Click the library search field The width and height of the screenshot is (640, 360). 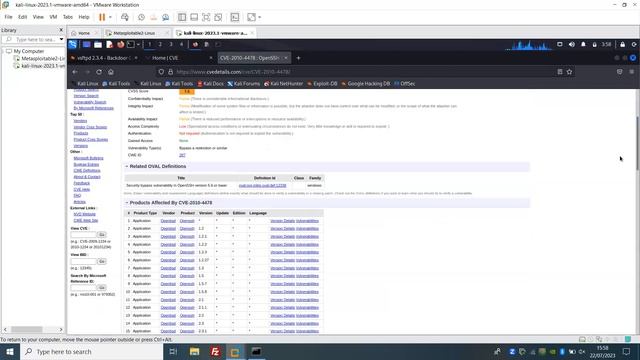(x=32, y=40)
